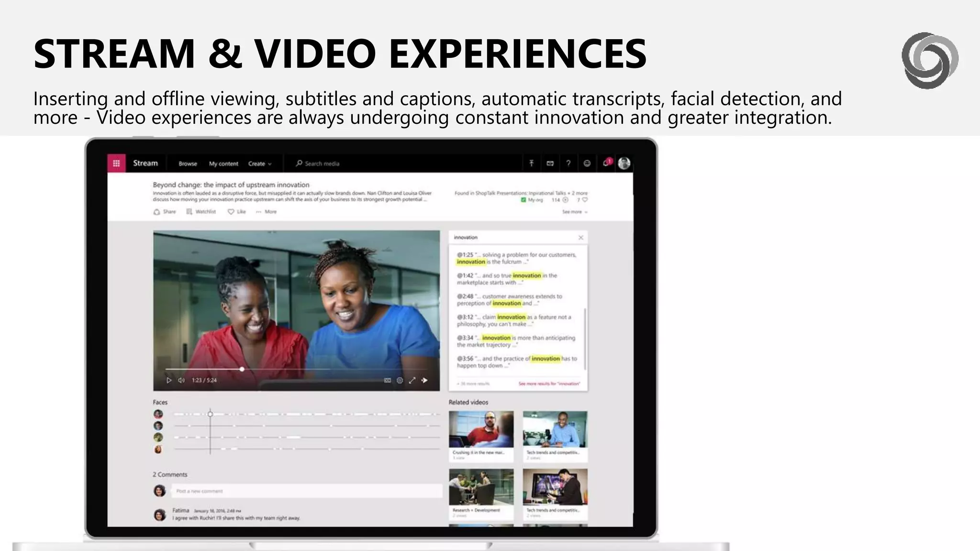Click the Found in ShopTalk Presentations link
Image resolution: width=980 pixels, height=551 pixels.
(x=521, y=193)
